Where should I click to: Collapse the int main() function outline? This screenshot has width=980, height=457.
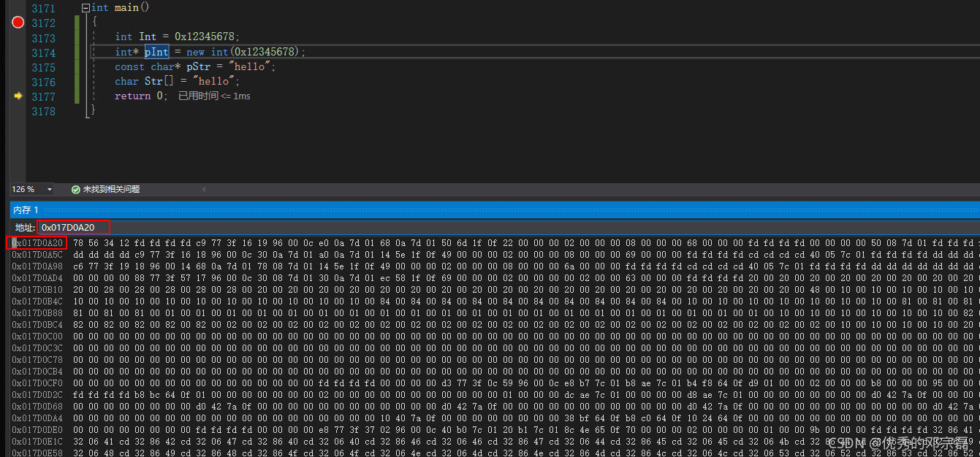[x=86, y=8]
